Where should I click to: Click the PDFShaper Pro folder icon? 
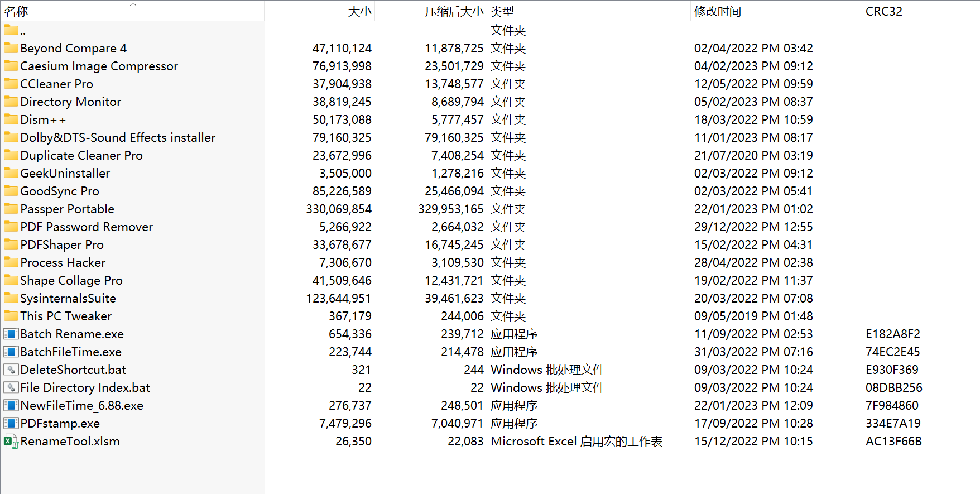pos(11,244)
